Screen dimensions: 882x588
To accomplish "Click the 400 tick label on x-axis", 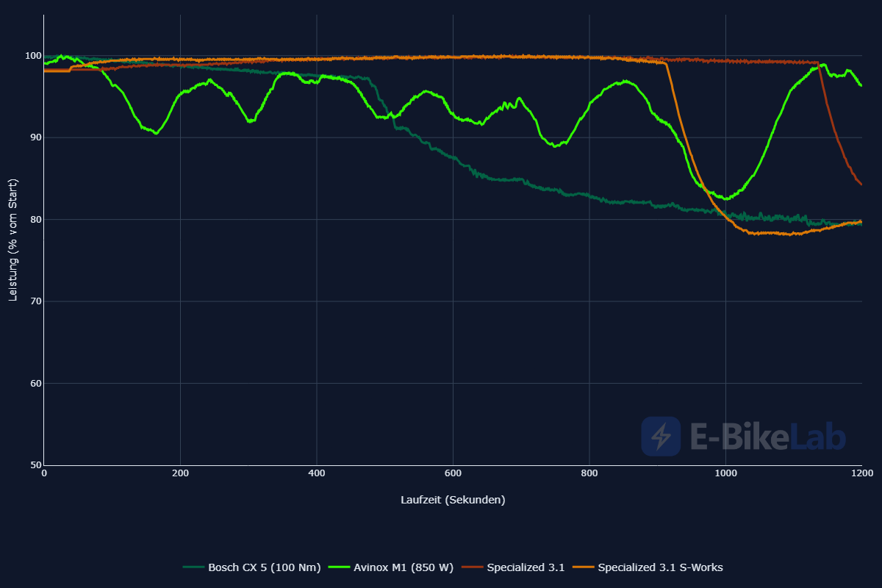I will tap(316, 474).
